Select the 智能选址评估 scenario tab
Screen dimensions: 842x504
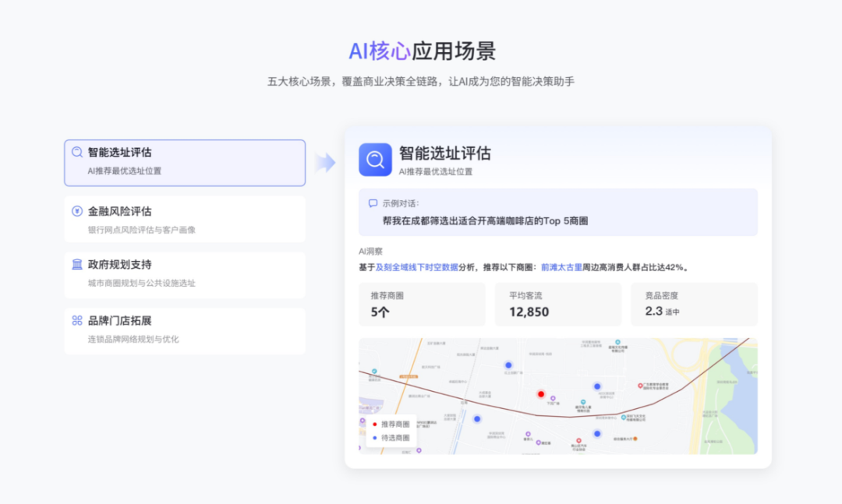pyautogui.click(x=185, y=163)
